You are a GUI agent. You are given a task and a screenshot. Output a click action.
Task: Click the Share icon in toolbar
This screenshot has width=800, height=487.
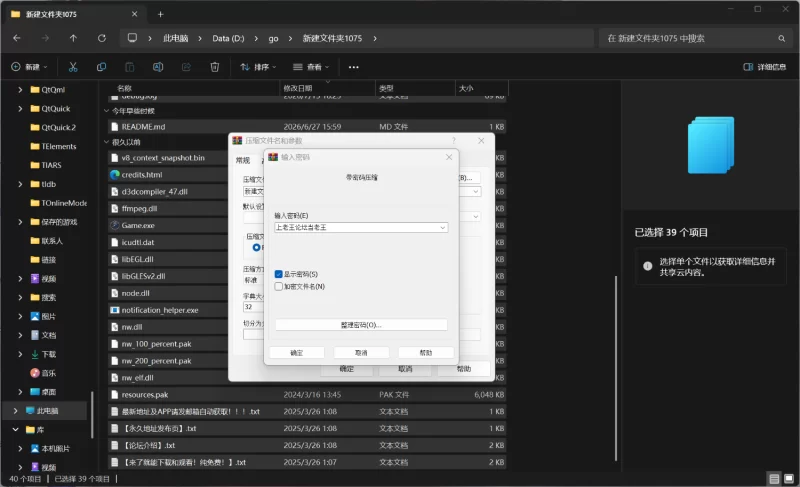pyautogui.click(x=186, y=67)
